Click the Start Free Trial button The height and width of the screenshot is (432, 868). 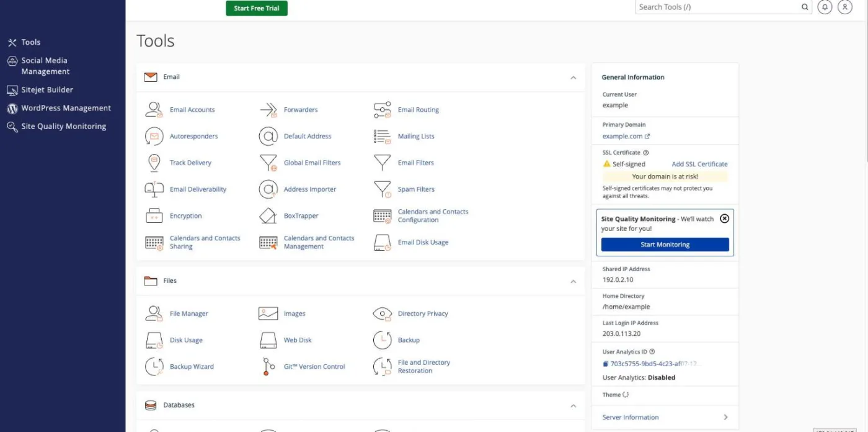[x=257, y=8]
